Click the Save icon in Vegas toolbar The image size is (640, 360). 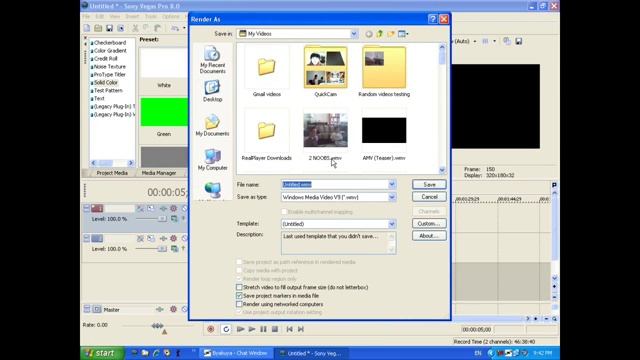coord(109,28)
